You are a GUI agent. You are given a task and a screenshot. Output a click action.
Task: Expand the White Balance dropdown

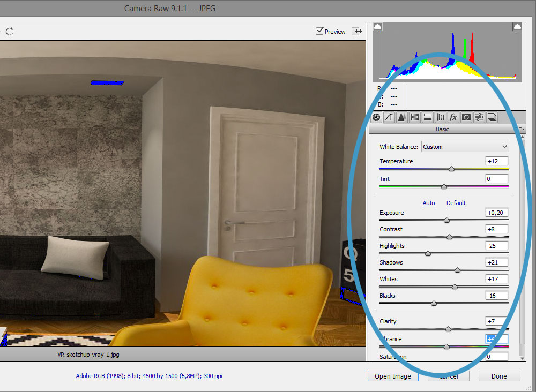[x=465, y=147]
